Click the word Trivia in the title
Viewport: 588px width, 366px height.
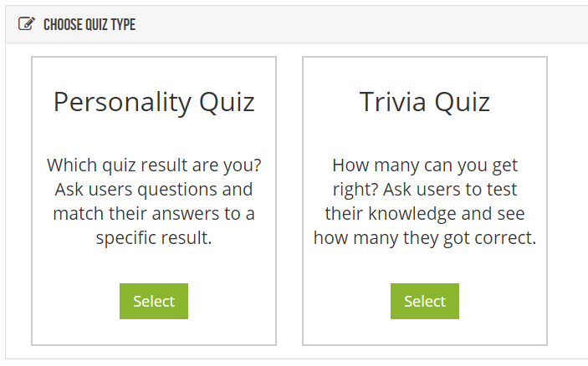point(392,101)
